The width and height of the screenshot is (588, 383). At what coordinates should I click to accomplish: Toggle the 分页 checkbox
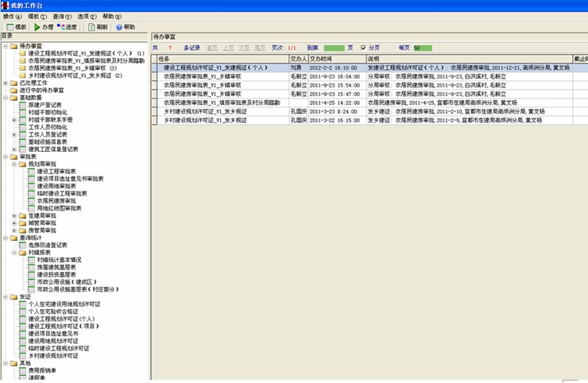point(364,48)
